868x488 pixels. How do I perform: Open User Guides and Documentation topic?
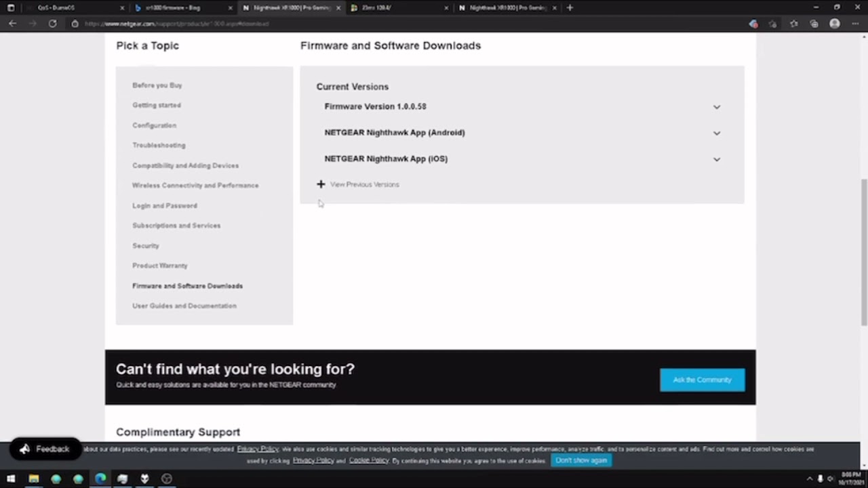pos(184,306)
